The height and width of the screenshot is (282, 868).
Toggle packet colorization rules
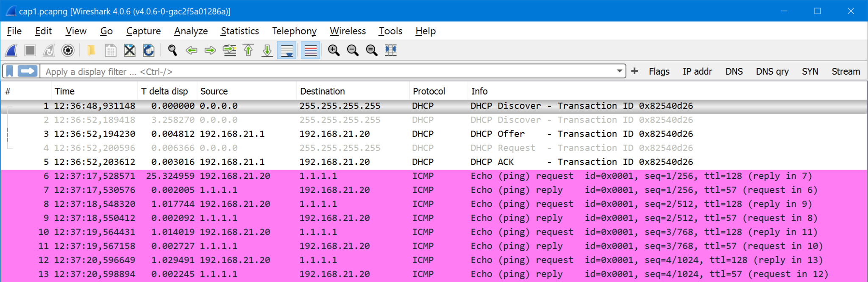point(311,50)
